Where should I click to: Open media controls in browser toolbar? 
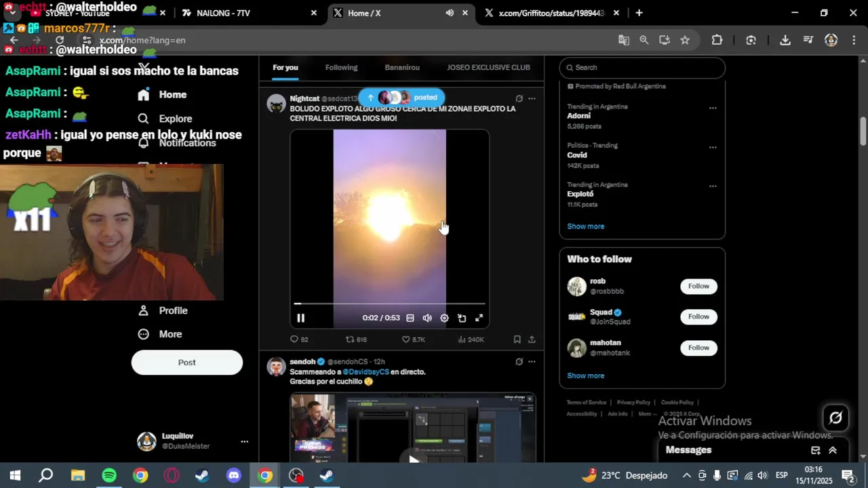(x=808, y=40)
